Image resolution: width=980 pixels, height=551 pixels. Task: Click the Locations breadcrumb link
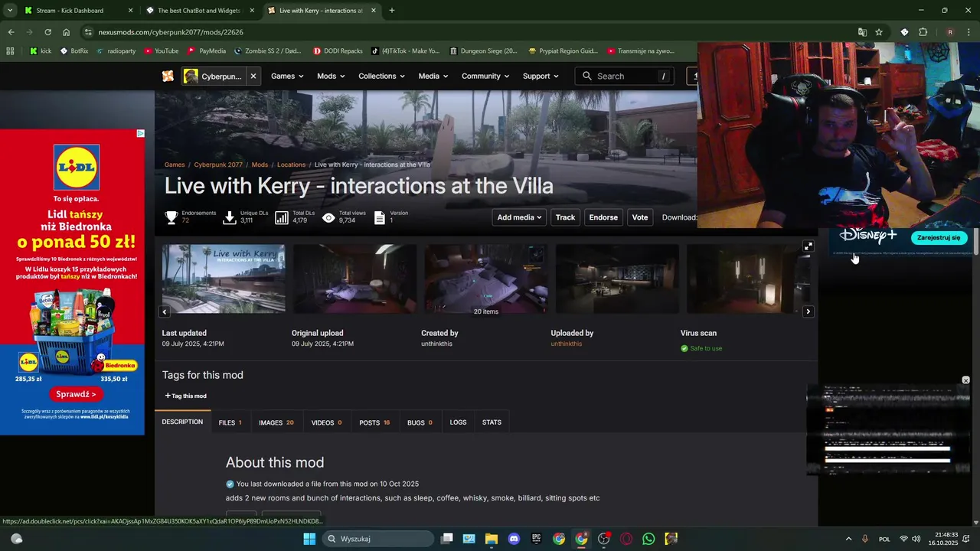tap(291, 165)
